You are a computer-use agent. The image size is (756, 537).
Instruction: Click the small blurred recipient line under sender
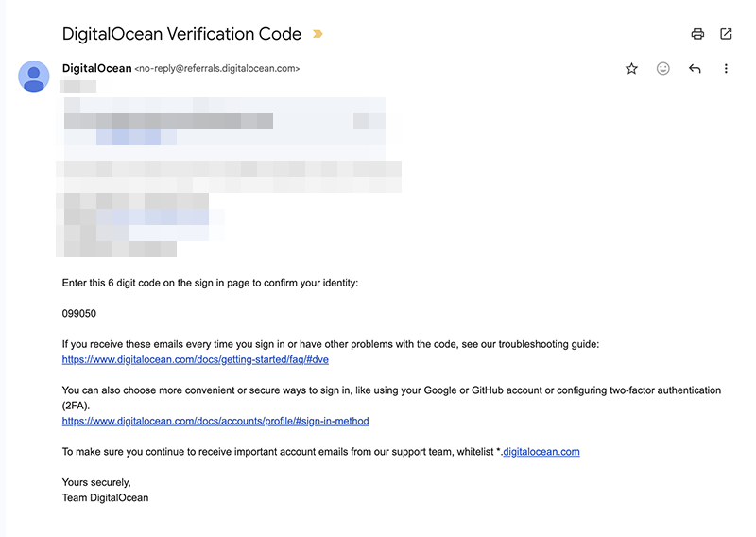(x=78, y=87)
